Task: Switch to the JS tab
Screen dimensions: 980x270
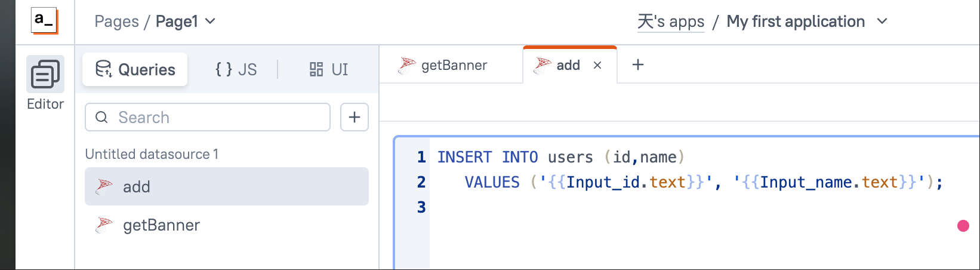Action: 236,69
